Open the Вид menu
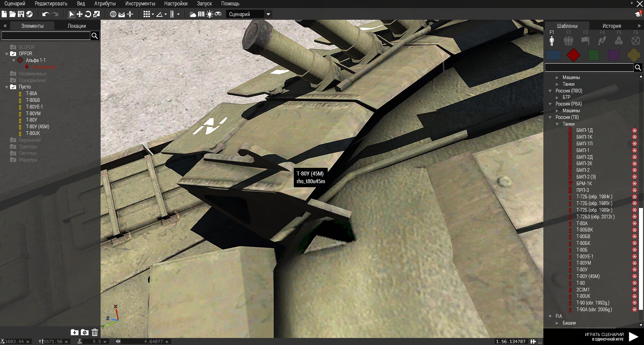Screen dimensions: 644x345 click(x=81, y=4)
